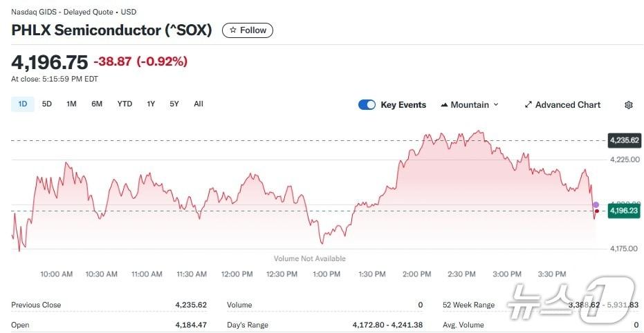Show All time range data

point(199,104)
